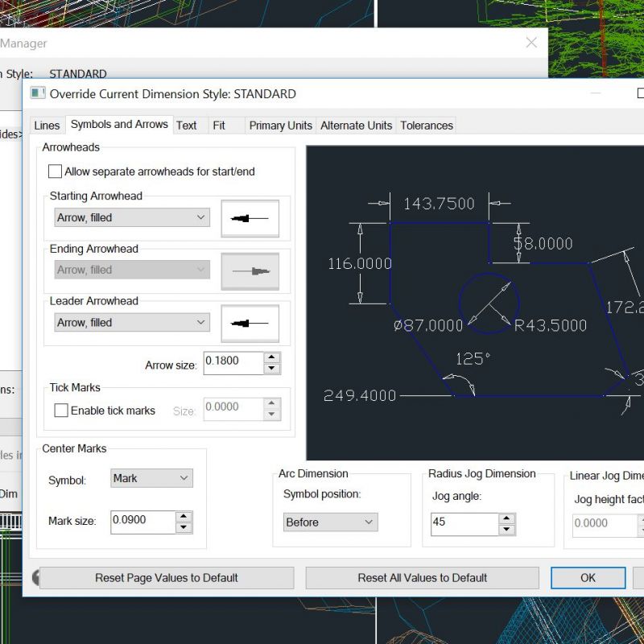Screen dimensions: 644x644
Task: Expand the Center Marks Symbol dropdown
Action: click(x=151, y=478)
